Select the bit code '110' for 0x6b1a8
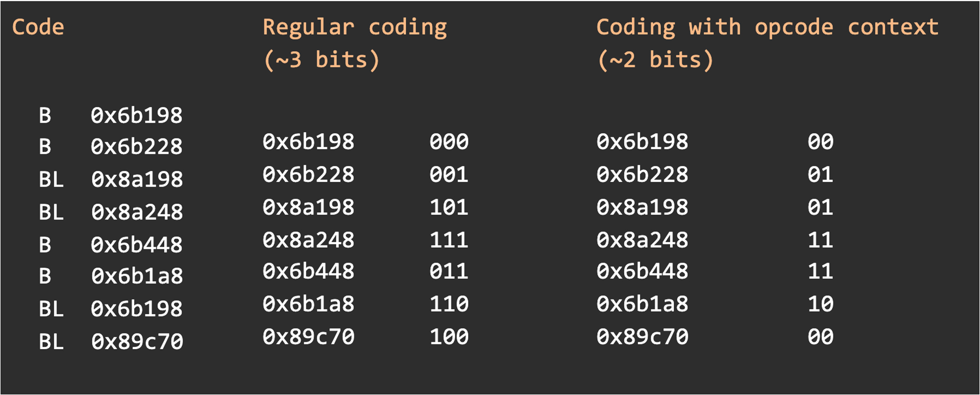Screen dimensions: 980x395 [449, 305]
